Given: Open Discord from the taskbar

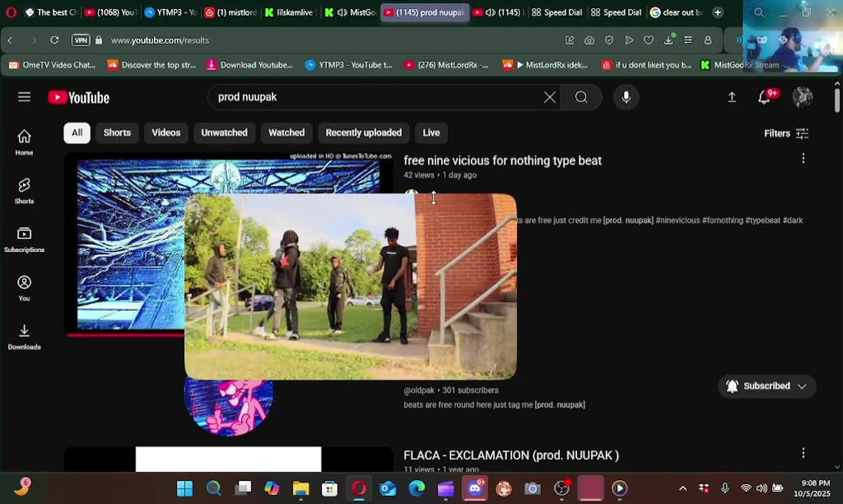Looking at the screenshot, I should tap(475, 489).
